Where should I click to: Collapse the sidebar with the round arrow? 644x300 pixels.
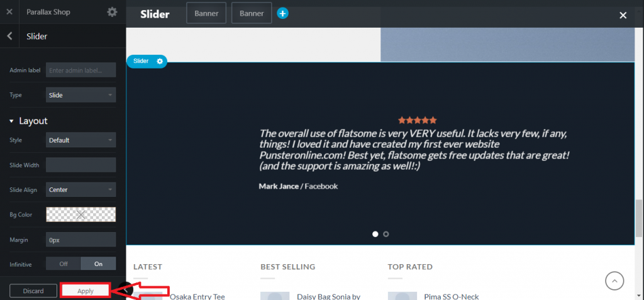126,290
